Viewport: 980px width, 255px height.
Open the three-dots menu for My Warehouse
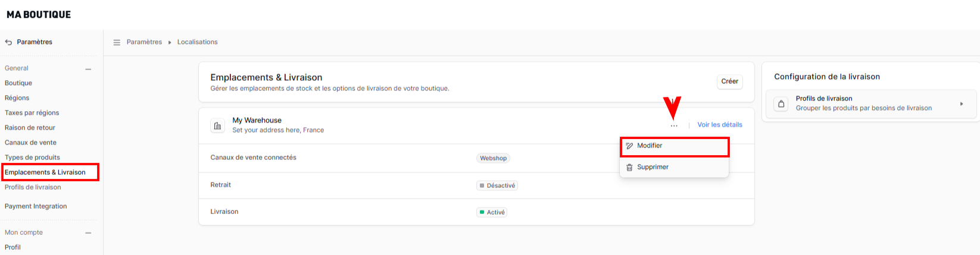pos(674,125)
